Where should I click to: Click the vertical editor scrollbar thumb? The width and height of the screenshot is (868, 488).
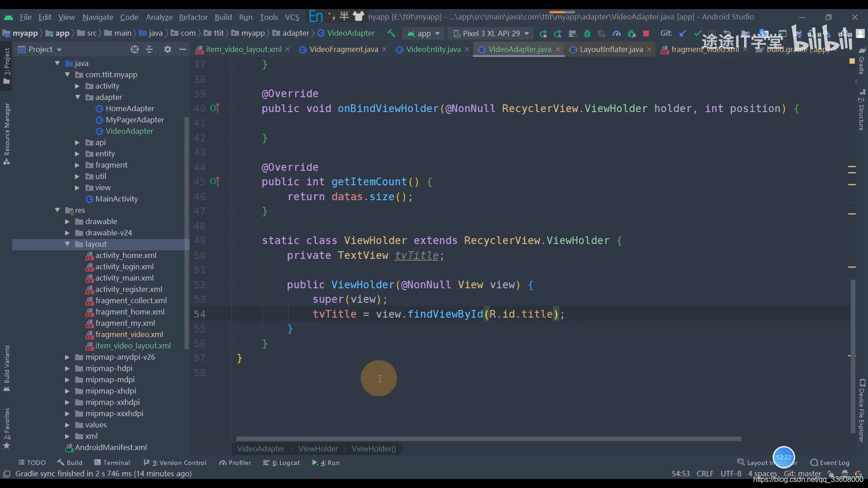(853, 357)
